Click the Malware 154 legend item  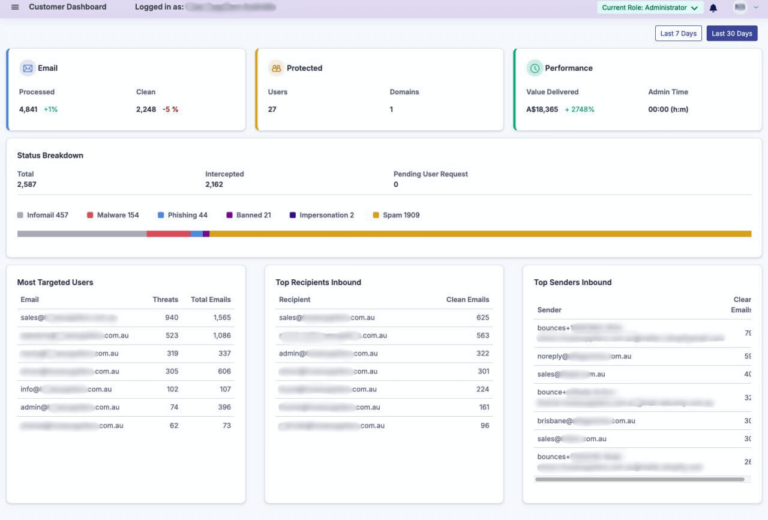(x=113, y=215)
